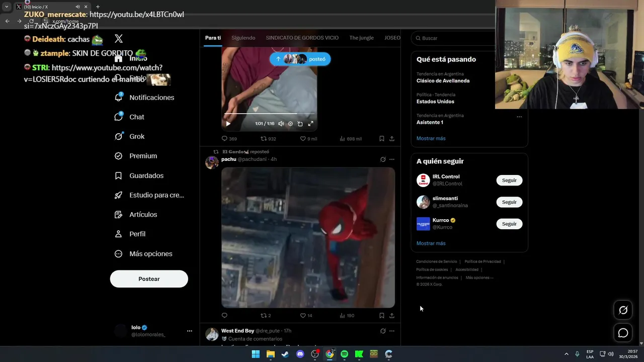Bookmark pachu's Spider-Man post
644x362 pixels.
tap(381, 316)
